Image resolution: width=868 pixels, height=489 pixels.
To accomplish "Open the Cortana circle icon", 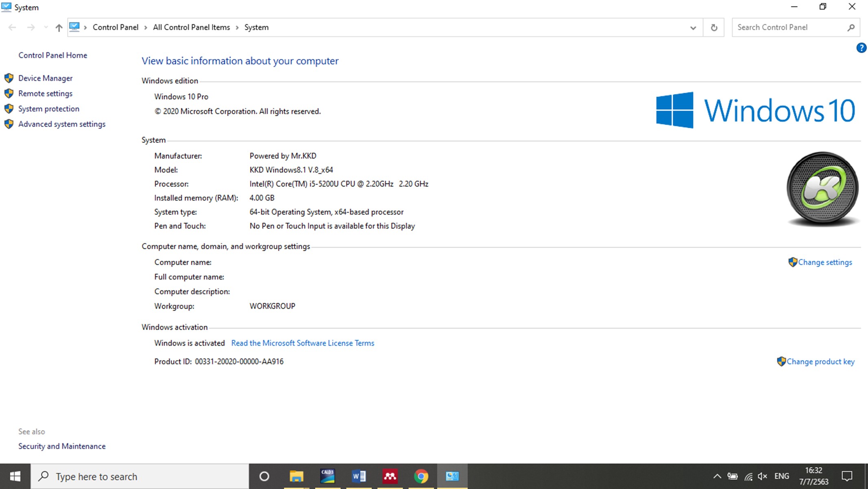I will coord(264,476).
